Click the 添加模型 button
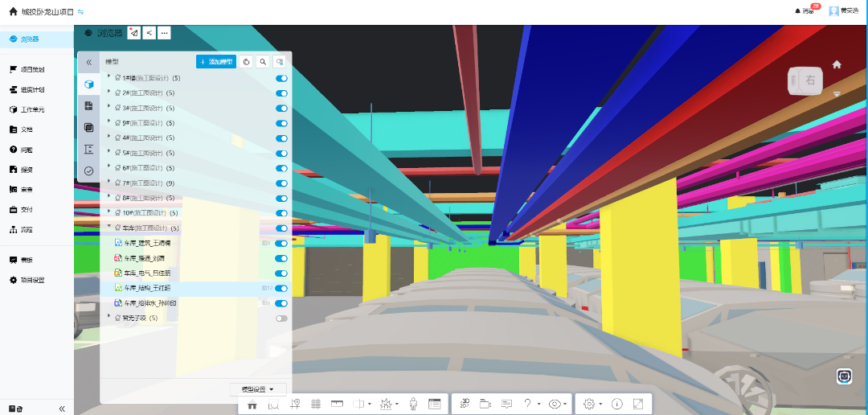868x415 pixels. tap(216, 61)
